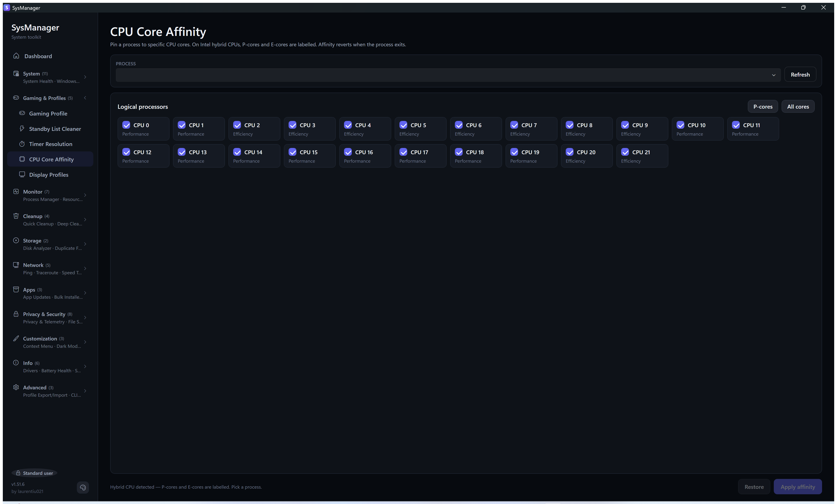Click the Apps box icon
The image size is (837, 504).
(16, 289)
